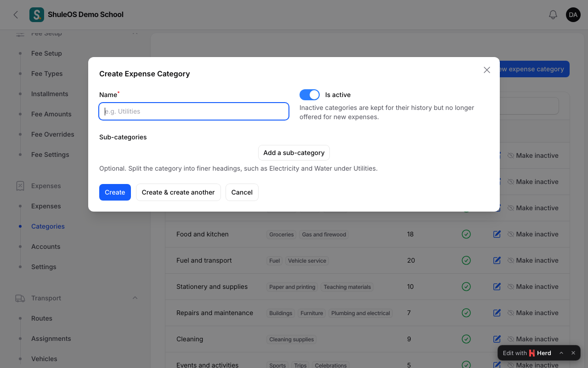
Task: Open the notifications bell
Action: (x=553, y=15)
